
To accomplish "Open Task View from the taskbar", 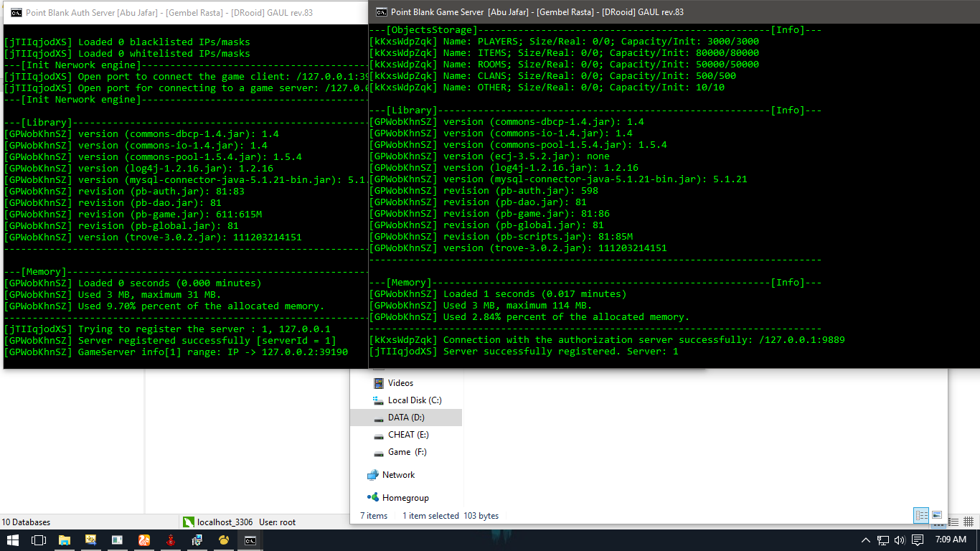I will (39, 540).
